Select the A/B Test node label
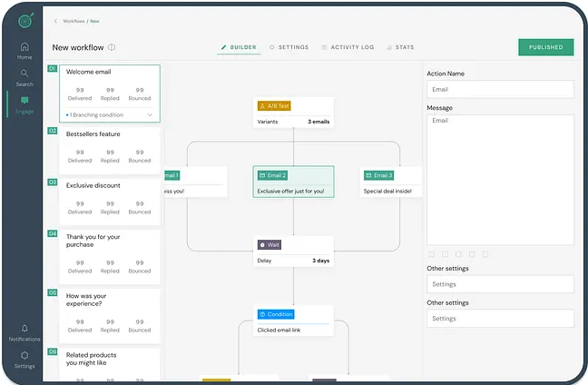Viewport: 588px width, 385px height. 274,106
